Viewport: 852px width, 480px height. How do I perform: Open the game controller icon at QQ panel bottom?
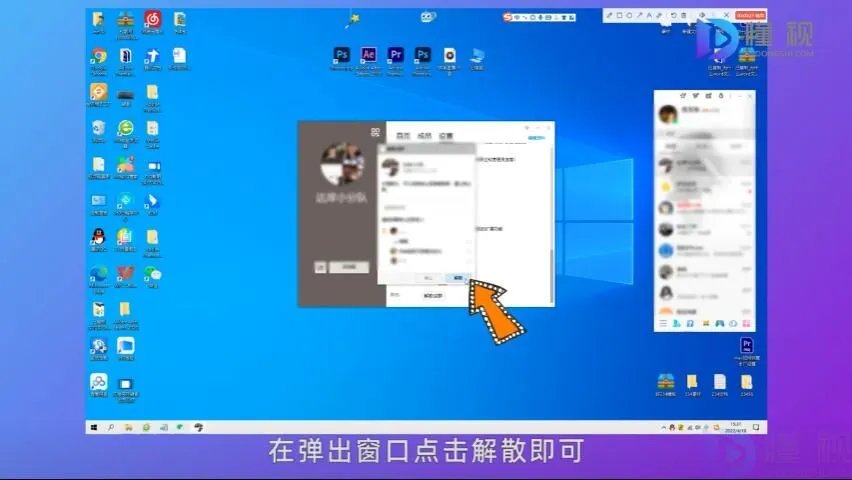(719, 323)
